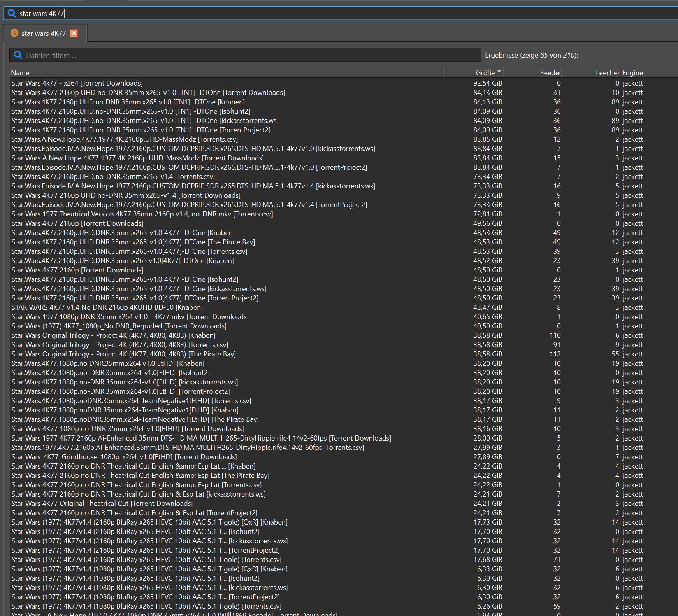Screen dimensions: 678x616
Task: Close the star wars 4K77 search tab
Action: pyautogui.click(x=74, y=33)
